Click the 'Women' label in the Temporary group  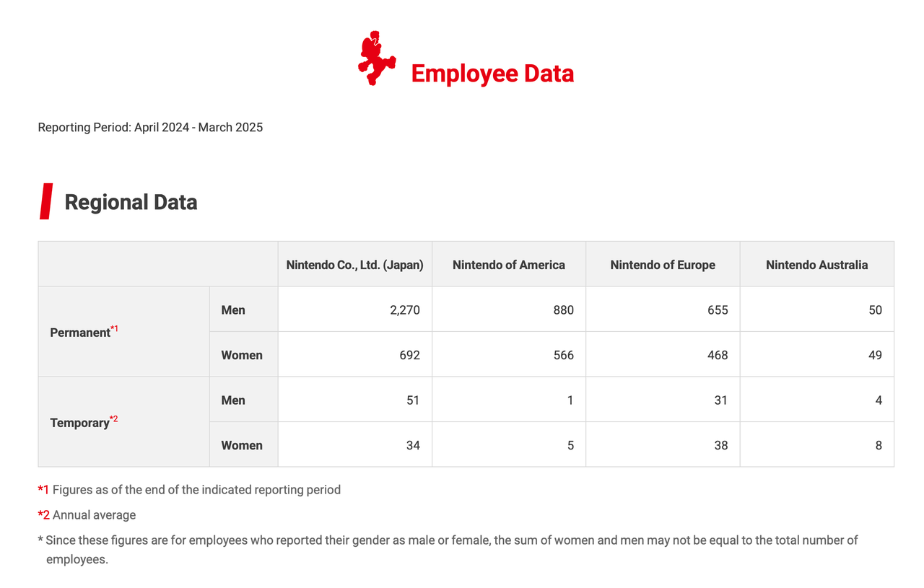coord(242,445)
